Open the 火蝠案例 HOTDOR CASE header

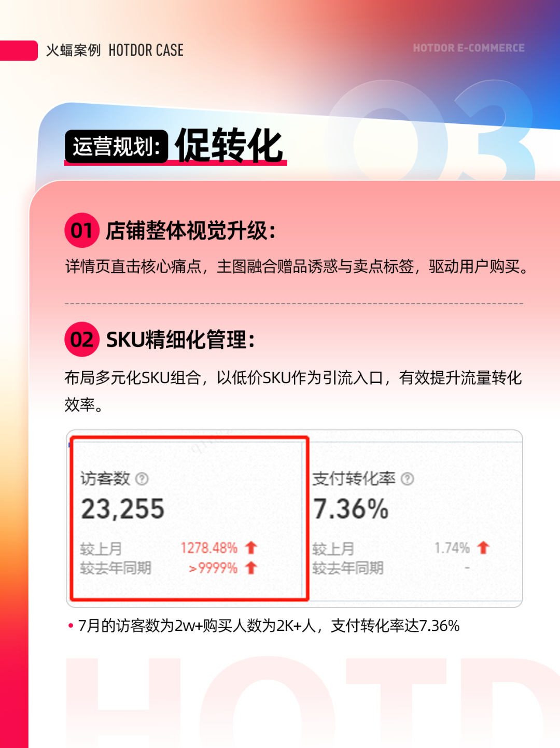(x=115, y=50)
